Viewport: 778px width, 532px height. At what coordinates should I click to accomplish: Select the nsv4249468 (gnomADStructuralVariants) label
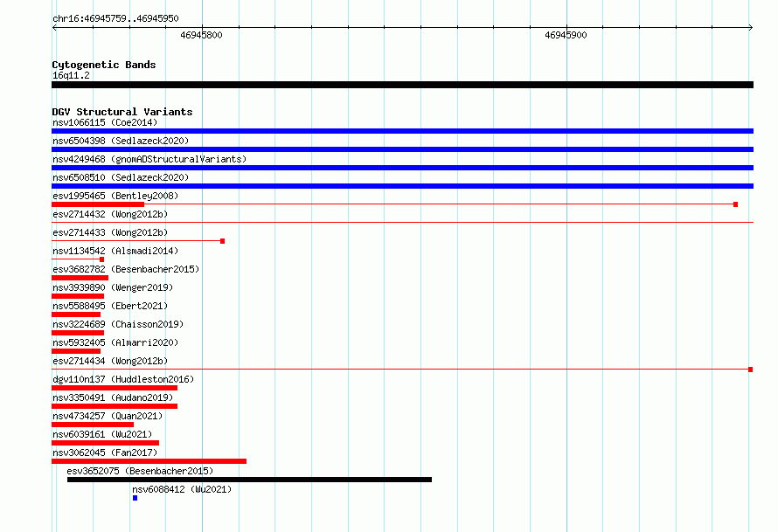pyautogui.click(x=149, y=159)
